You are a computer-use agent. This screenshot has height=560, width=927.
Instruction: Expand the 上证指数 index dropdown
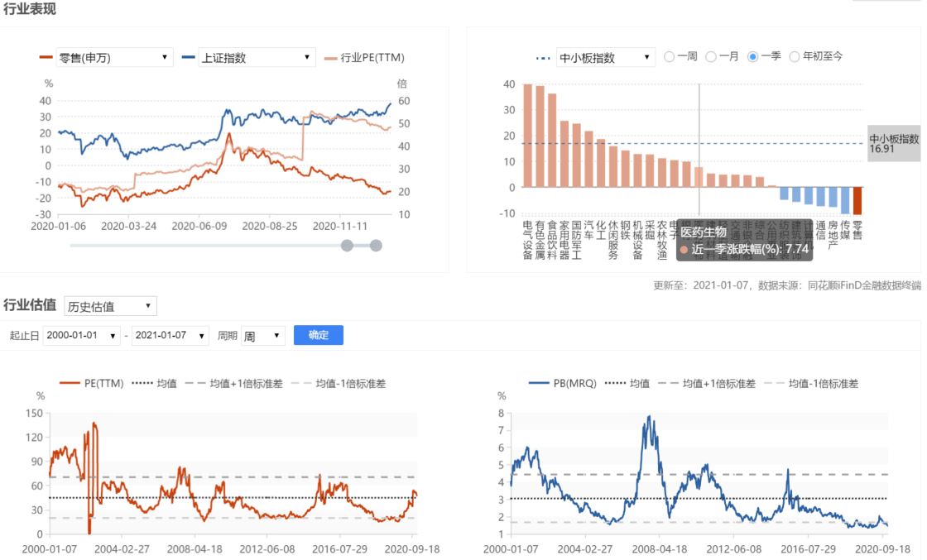click(x=257, y=58)
